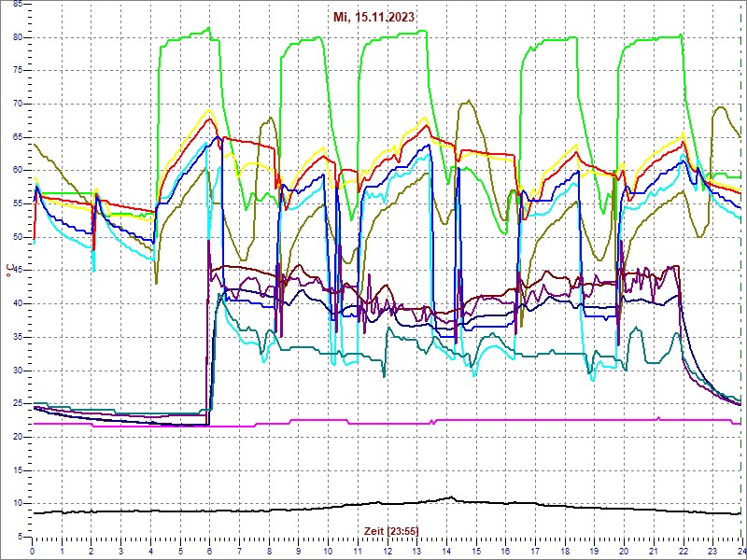The image size is (747, 560).
Task: Click hour '12' on the time axis
Action: click(x=388, y=550)
